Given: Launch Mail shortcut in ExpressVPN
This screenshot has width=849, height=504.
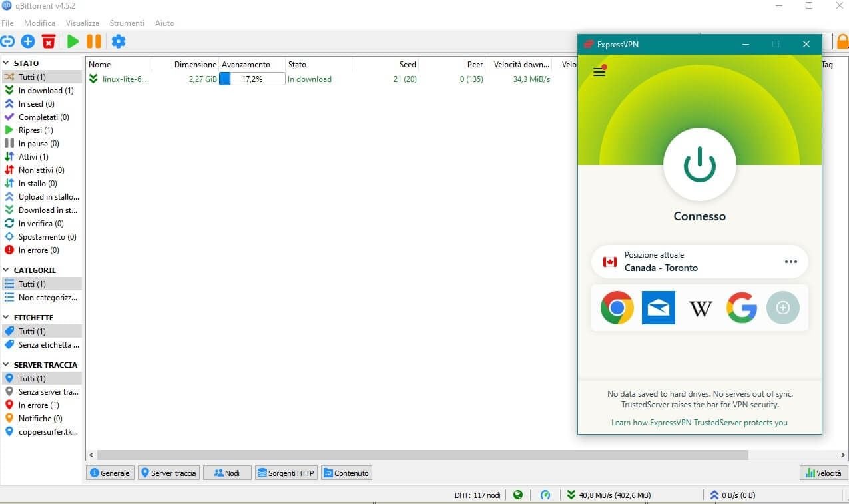Looking at the screenshot, I should click(659, 308).
